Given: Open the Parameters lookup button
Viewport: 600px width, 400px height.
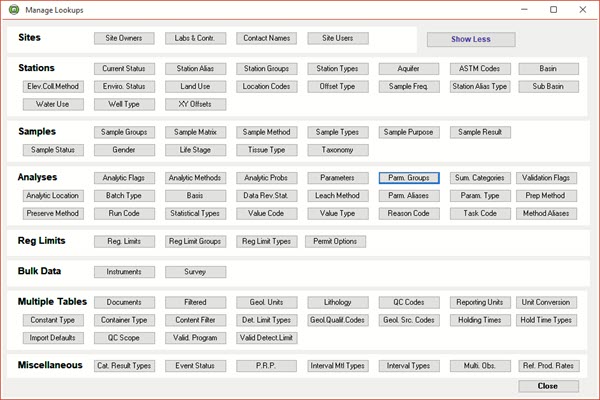Looking at the screenshot, I should [338, 178].
